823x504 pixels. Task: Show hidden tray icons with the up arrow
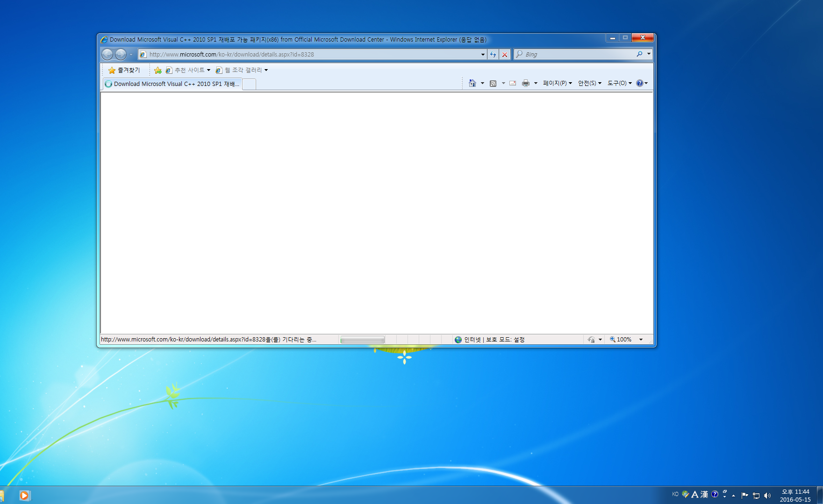(734, 496)
